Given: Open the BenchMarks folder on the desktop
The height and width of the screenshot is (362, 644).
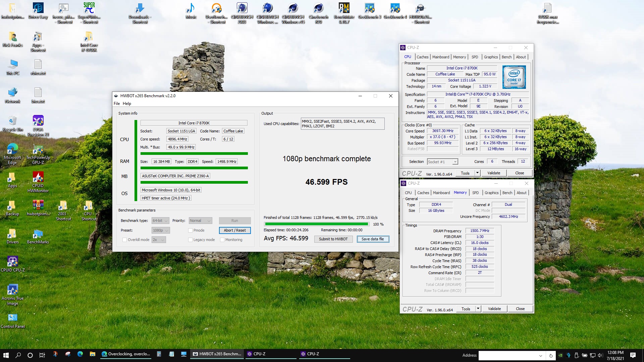Looking at the screenshot, I should [38, 236].
